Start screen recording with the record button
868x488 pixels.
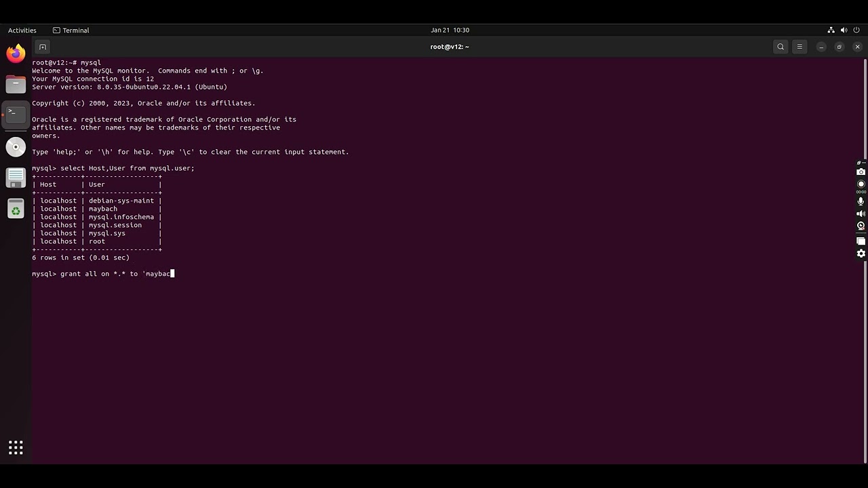tap(861, 184)
